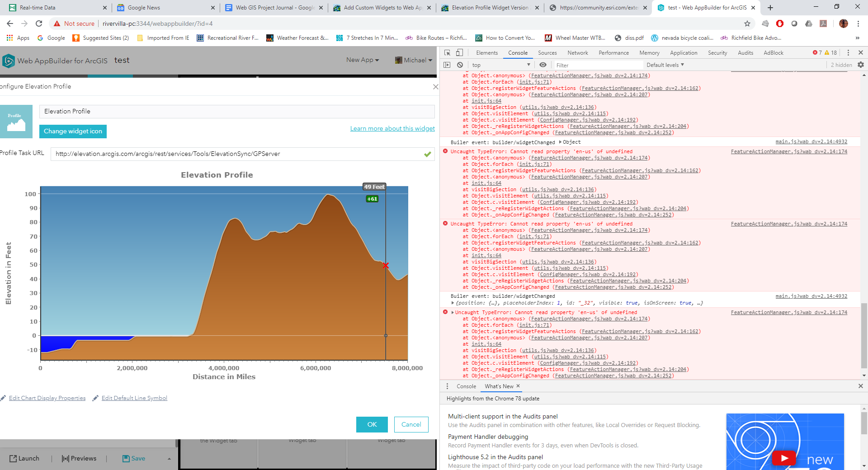Viewport: 868px width, 470px height.
Task: Toggle the device toolbar in DevTools
Action: point(459,52)
